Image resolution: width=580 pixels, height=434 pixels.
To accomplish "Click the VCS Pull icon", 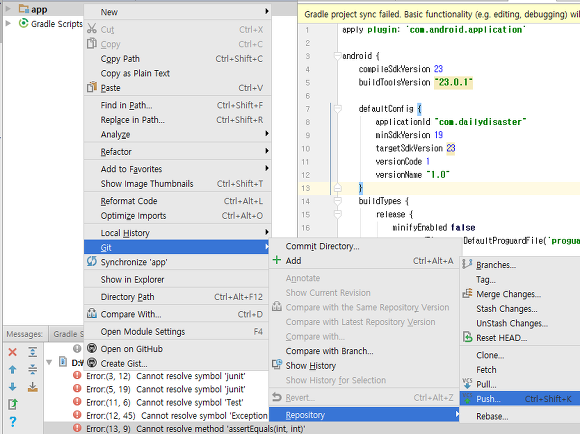I will click(467, 384).
